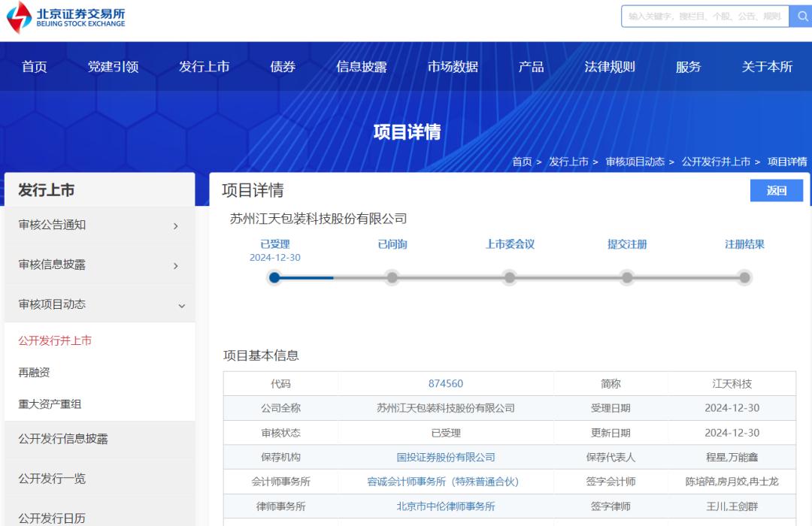812x526 pixels.
Task: Select 再融资 in sidebar submenu
Action: (34, 372)
